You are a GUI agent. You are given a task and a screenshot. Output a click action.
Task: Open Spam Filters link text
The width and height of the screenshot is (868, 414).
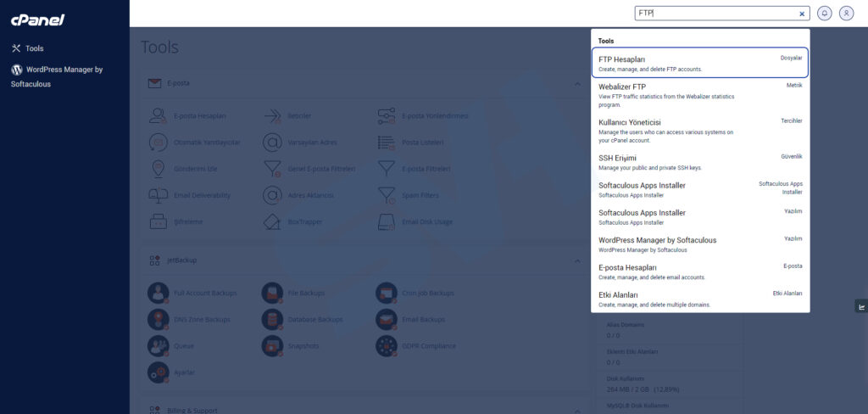420,195
